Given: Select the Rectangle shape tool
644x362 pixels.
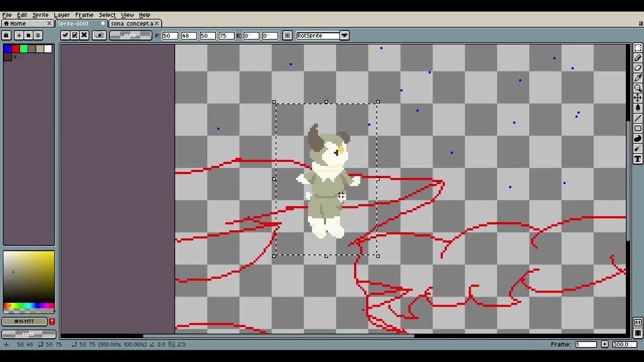Looking at the screenshot, I should [x=637, y=129].
